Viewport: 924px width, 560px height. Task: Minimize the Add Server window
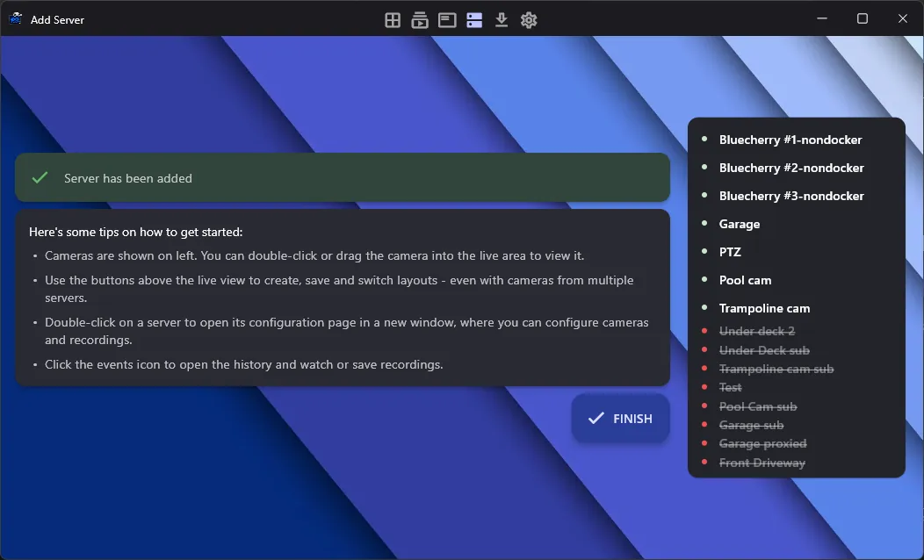[821, 18]
